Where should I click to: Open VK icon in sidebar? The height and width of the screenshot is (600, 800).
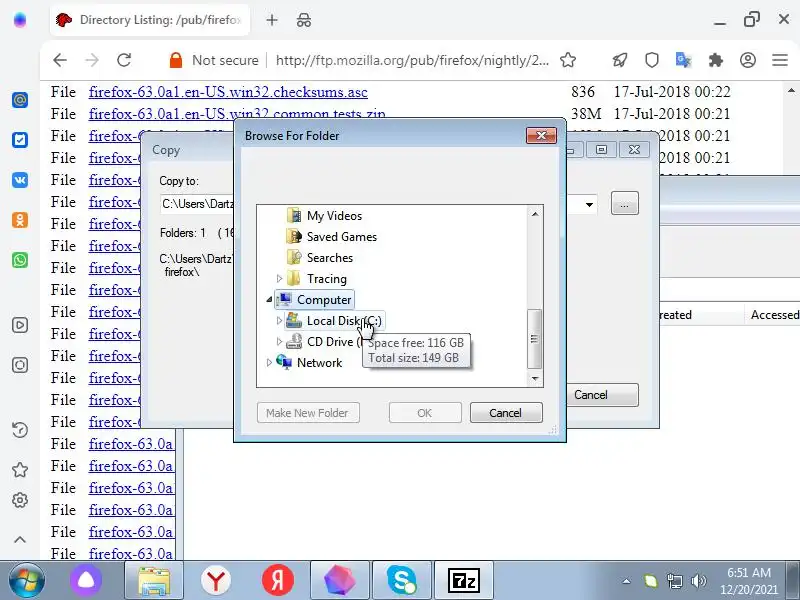pos(20,180)
